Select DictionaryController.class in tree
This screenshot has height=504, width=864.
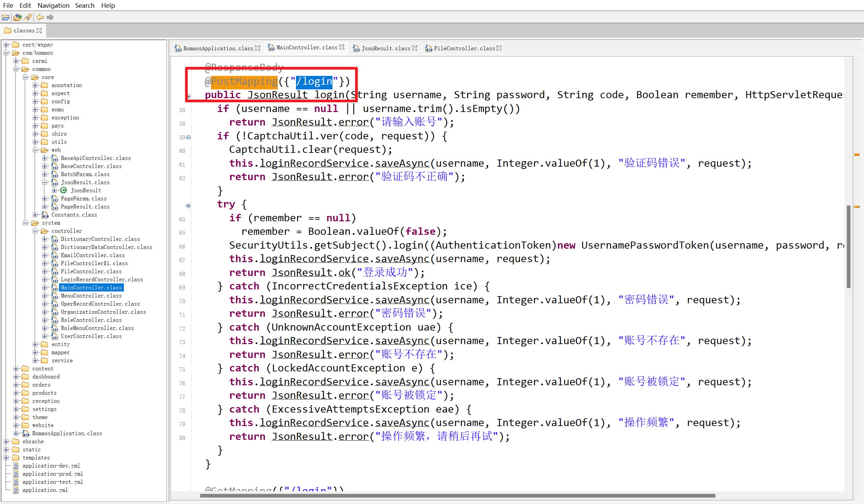click(x=100, y=239)
